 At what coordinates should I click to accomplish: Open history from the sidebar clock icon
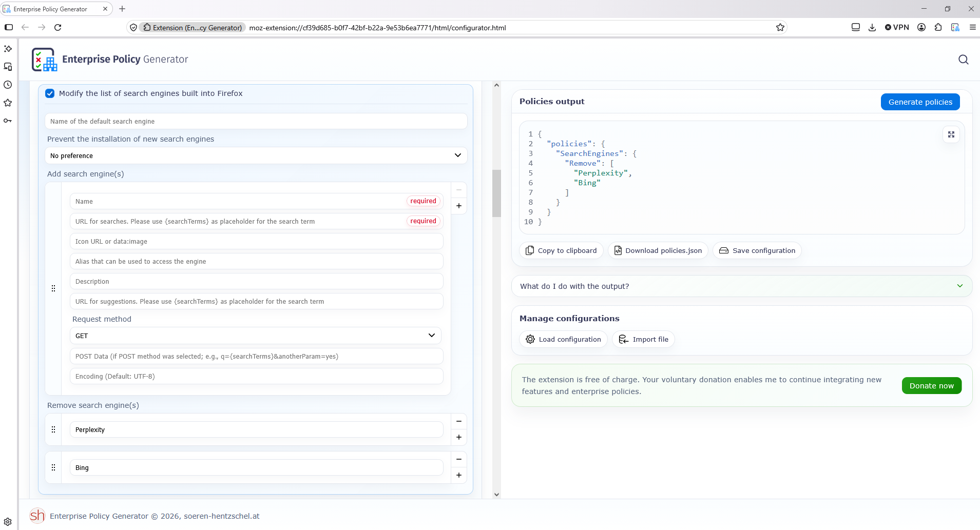tap(8, 85)
